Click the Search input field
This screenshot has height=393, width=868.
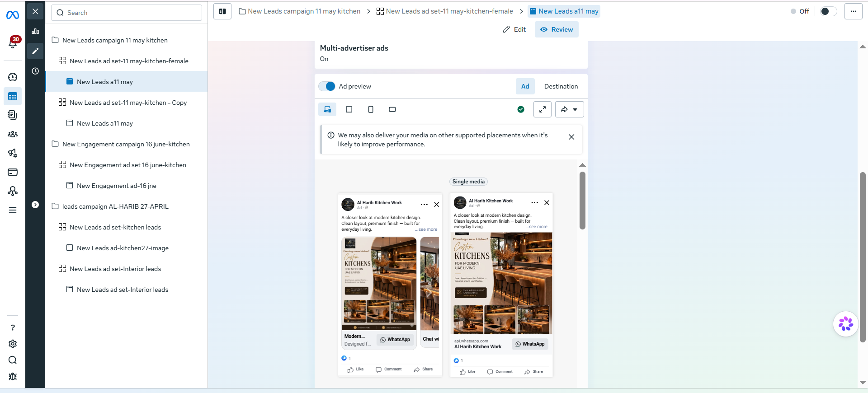pyautogui.click(x=127, y=13)
